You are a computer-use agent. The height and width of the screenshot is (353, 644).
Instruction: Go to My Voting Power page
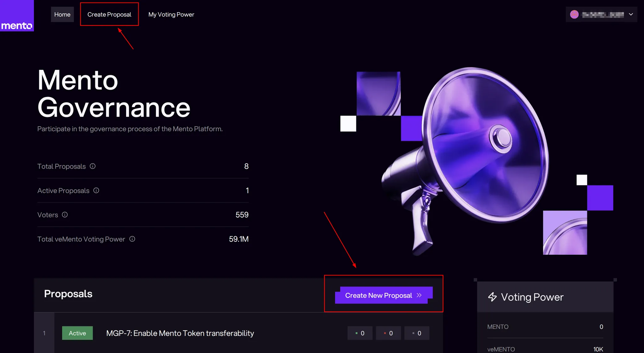171,14
